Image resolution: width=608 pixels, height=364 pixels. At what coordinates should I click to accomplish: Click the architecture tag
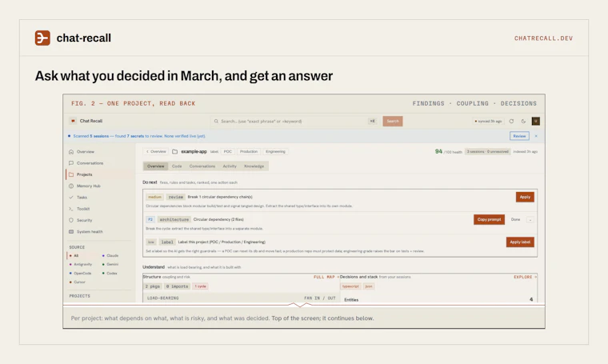[174, 219]
